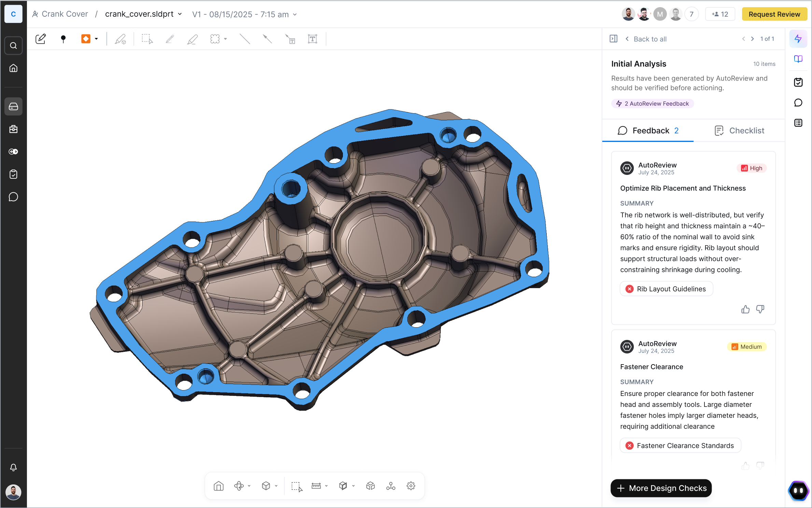Click the Request Review button
The width and height of the screenshot is (812, 508).
tap(774, 14)
